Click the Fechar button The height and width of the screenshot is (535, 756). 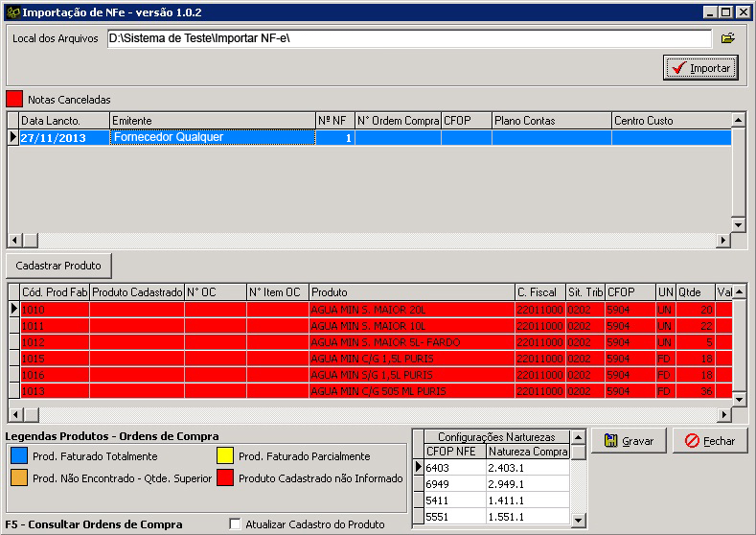[x=709, y=441]
